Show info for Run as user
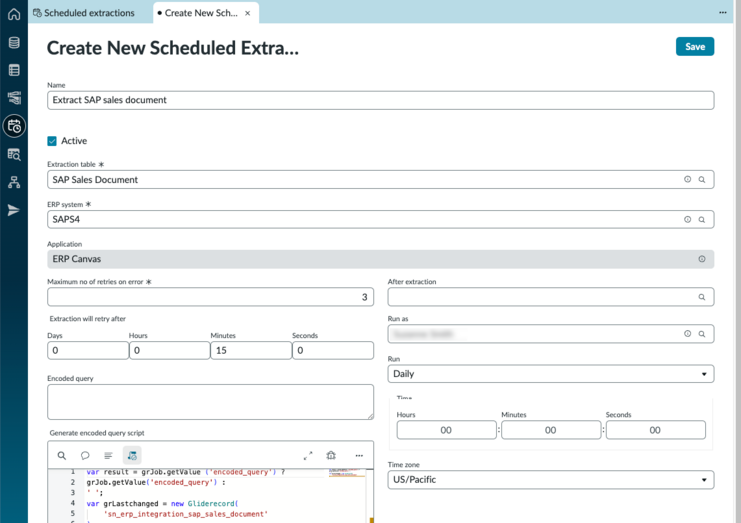741x523 pixels. coord(688,334)
